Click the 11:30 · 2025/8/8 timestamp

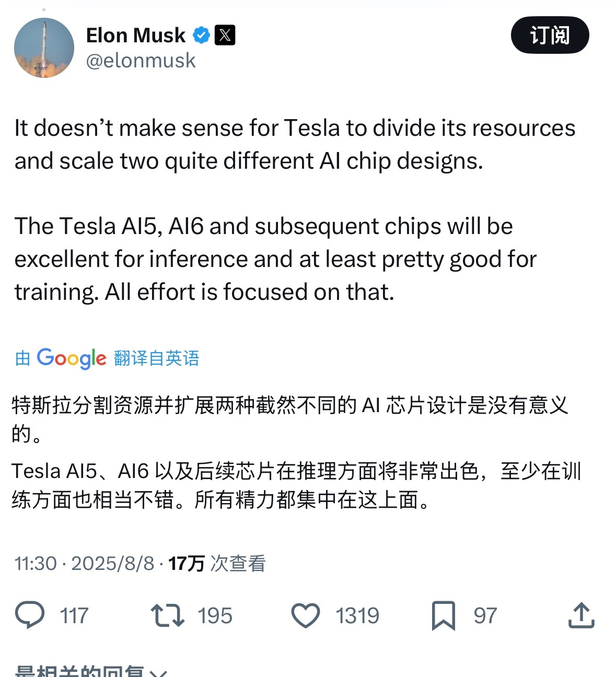85,563
